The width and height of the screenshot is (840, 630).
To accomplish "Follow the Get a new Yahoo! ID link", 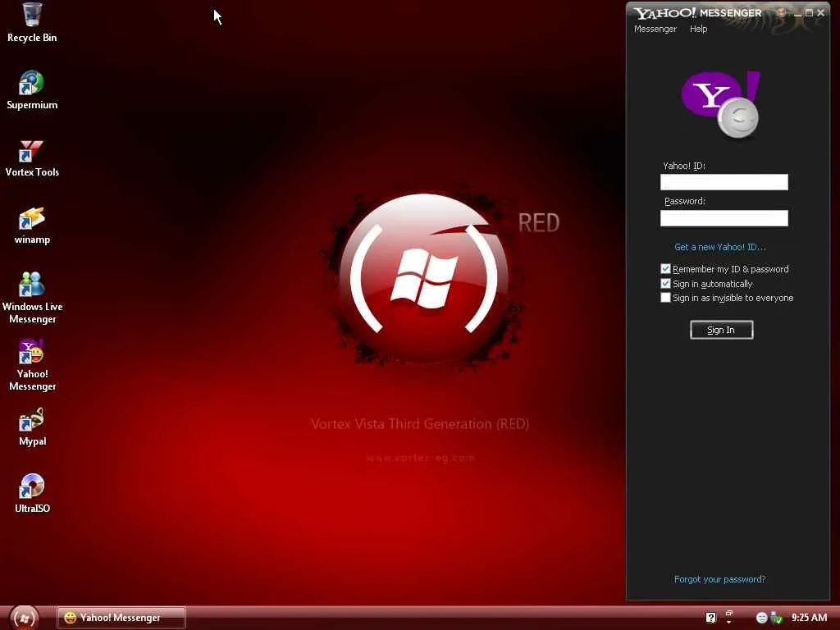I will [720, 247].
